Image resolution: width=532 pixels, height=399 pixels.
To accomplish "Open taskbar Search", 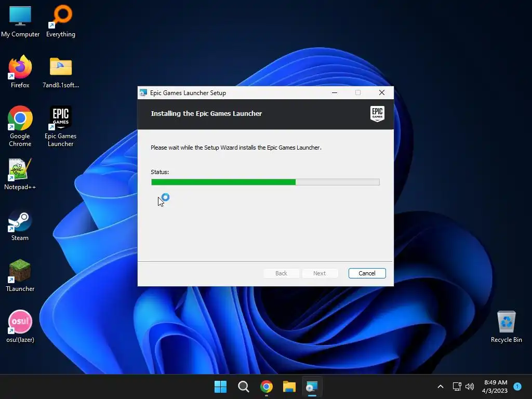I will pyautogui.click(x=243, y=387).
